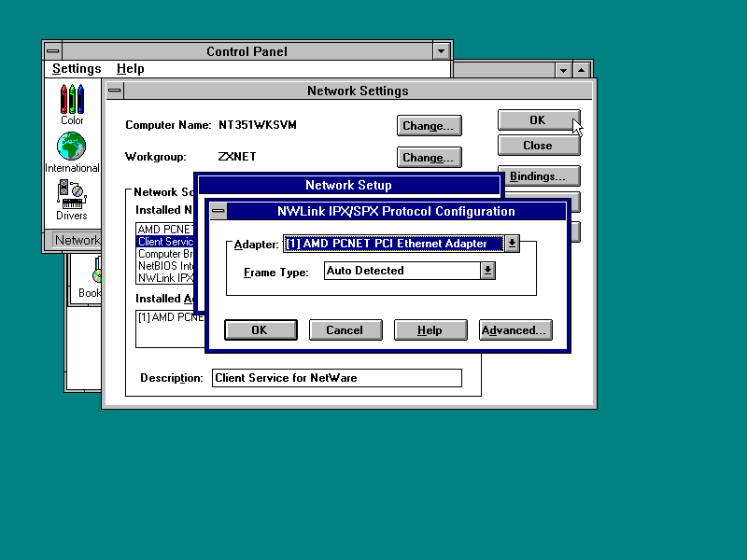
Task: Open Help in the NWLink dialog
Action: click(x=430, y=330)
